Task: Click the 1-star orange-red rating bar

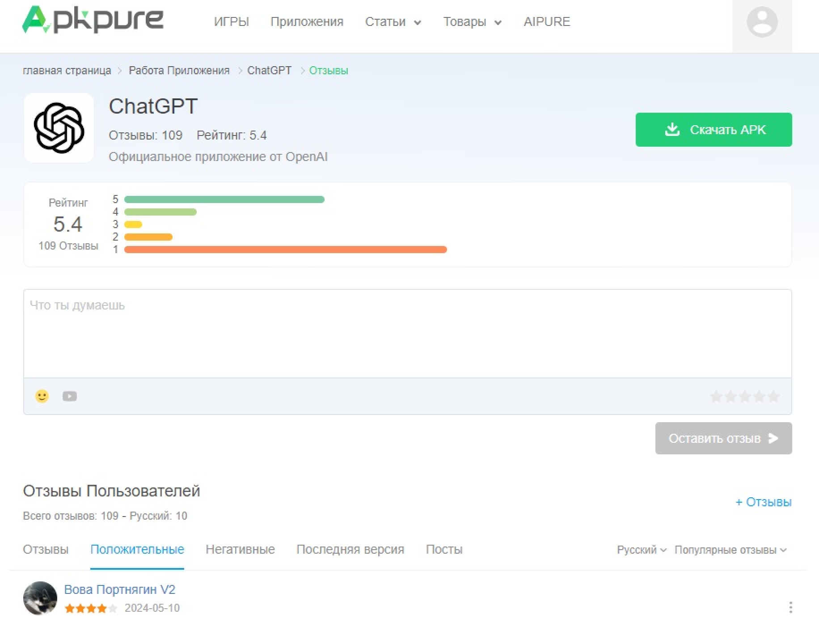Action: pyautogui.click(x=286, y=250)
